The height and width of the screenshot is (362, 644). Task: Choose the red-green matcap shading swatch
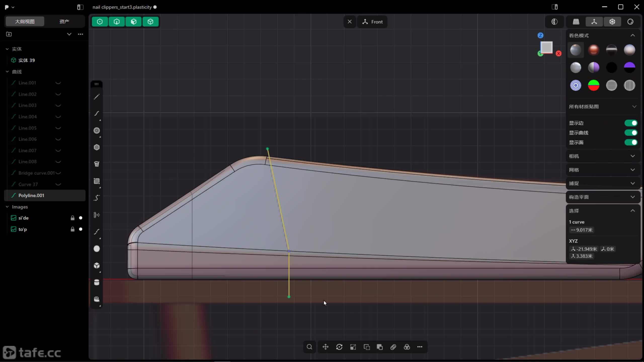[593, 85]
